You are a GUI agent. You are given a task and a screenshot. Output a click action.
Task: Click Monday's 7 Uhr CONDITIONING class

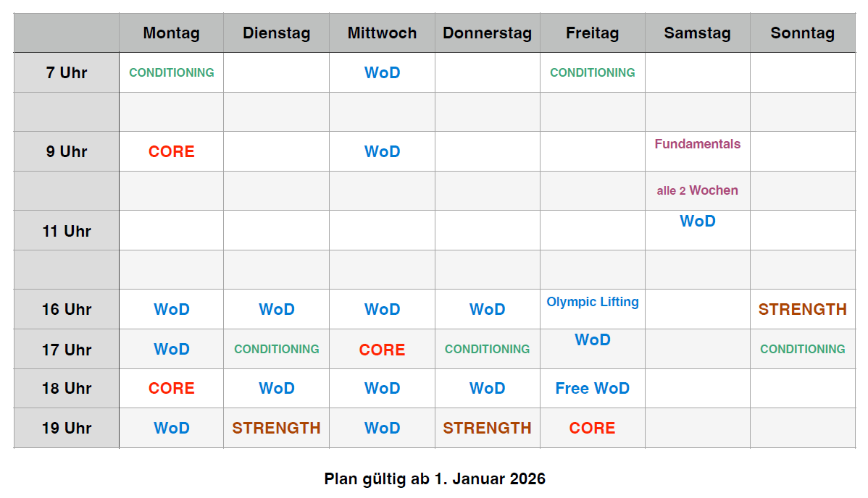[172, 72]
